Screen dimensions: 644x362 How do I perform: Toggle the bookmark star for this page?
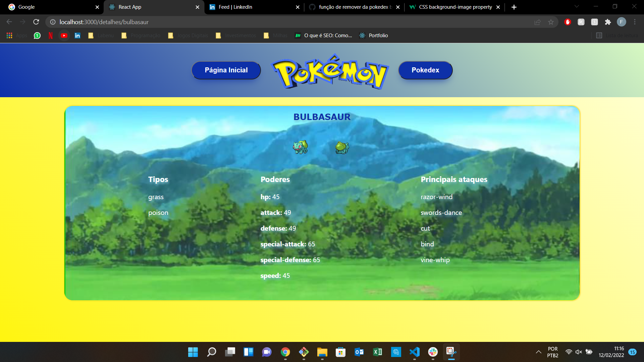tap(551, 22)
